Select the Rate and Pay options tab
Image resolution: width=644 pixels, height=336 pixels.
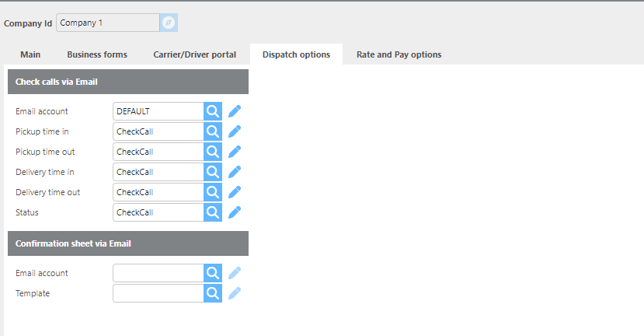point(399,54)
